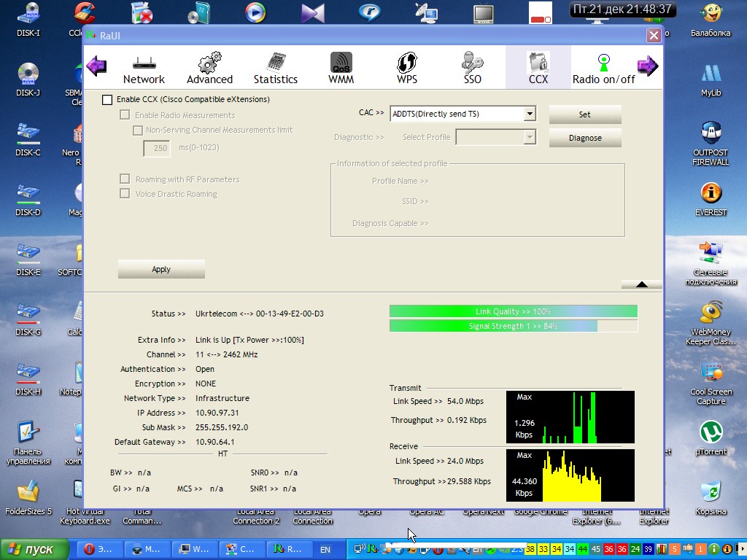Screen dimensions: 747x560
Task: Click the Transmit throughput graph
Action: coord(570,417)
